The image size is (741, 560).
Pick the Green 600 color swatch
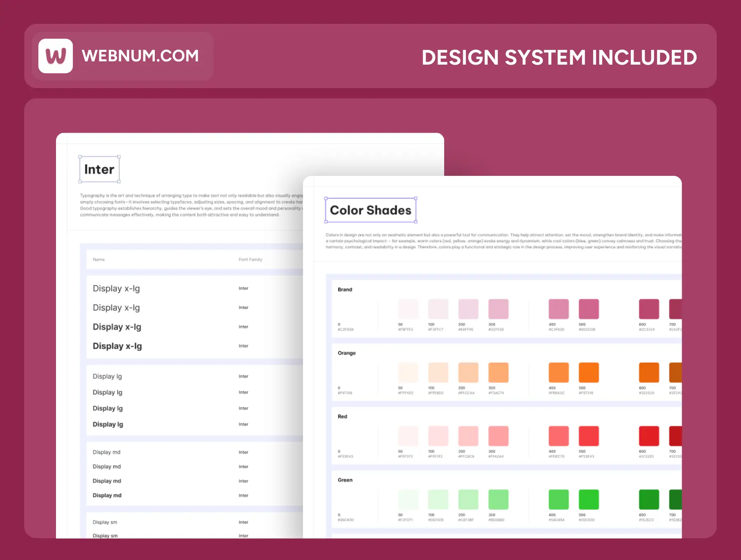(x=649, y=499)
